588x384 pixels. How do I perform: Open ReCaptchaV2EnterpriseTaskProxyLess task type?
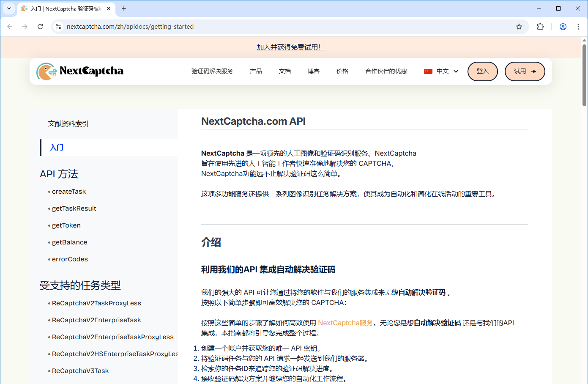[113, 337]
